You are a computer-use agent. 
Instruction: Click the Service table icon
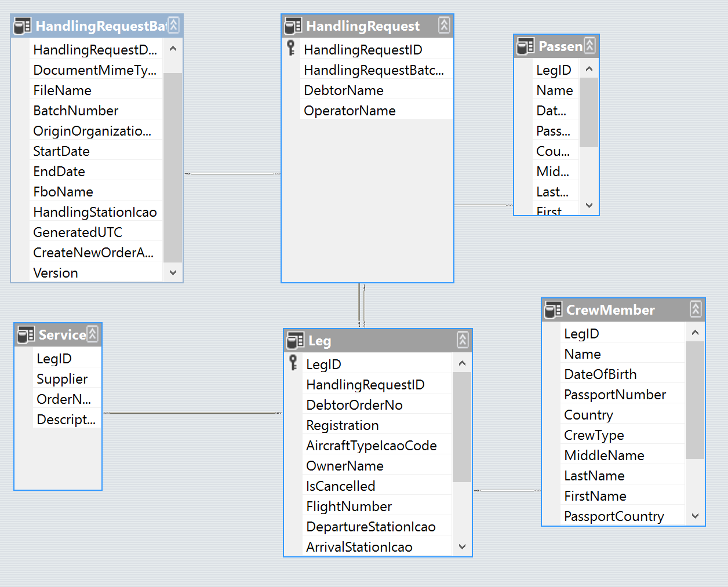pyautogui.click(x=26, y=335)
